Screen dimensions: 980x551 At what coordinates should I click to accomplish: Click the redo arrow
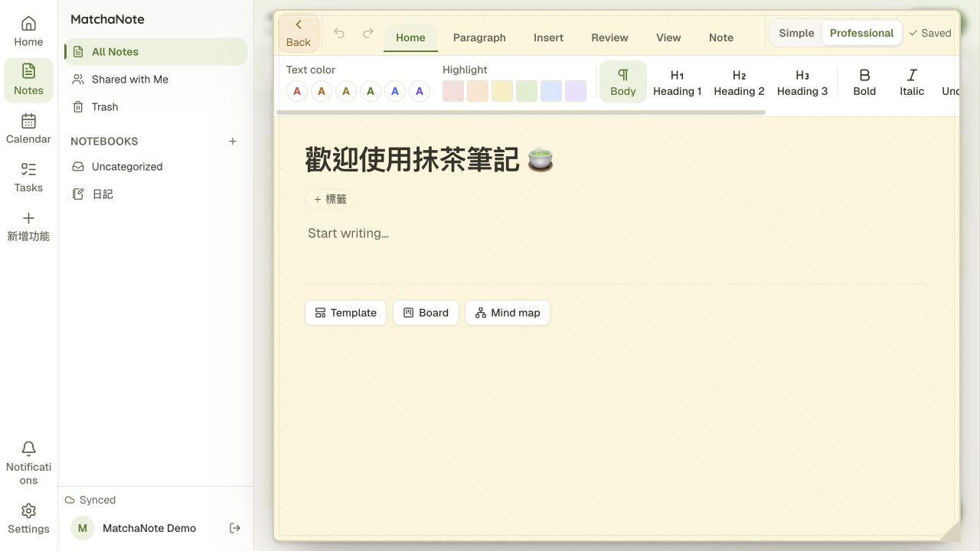point(368,33)
